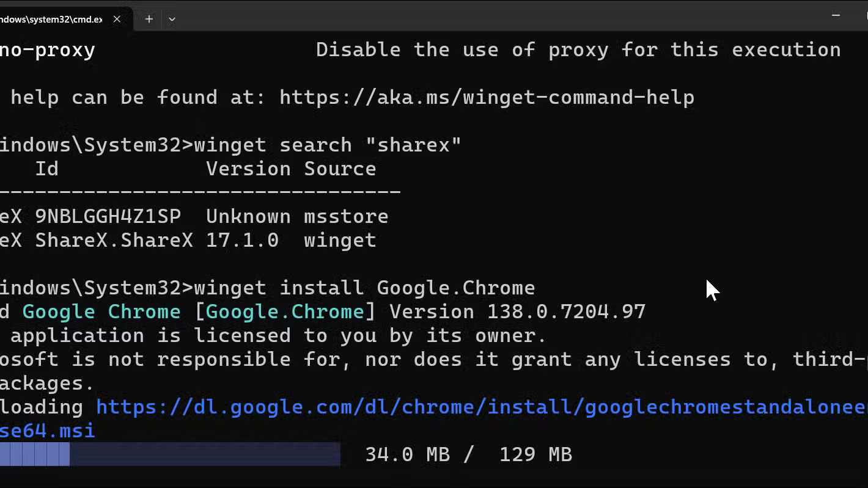Click the msstore source entry
This screenshot has height=488, width=868.
point(346,216)
